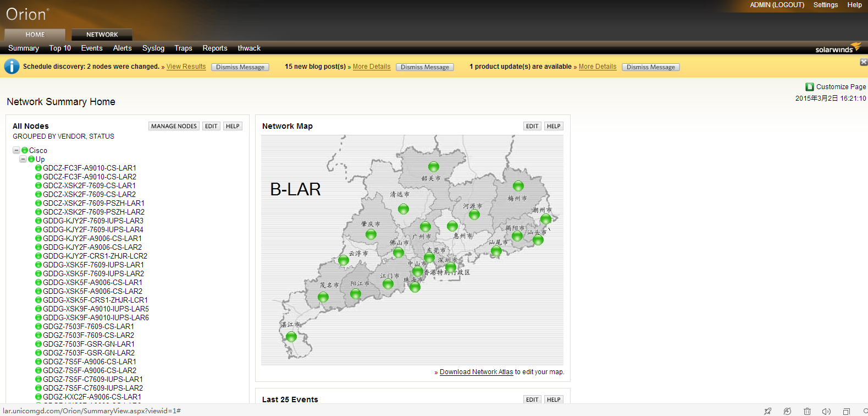The image size is (868, 416).
Task: Click the Maoming (茂名市) status node
Action: (x=323, y=297)
